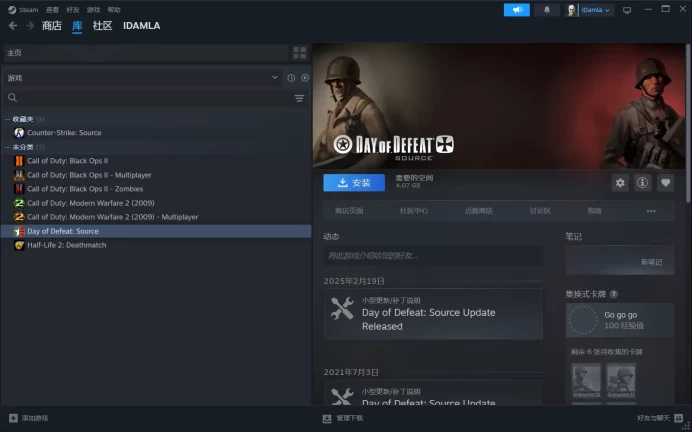Click the Day of Defeat Source banner
The height and width of the screenshot is (432, 692).
[x=499, y=106]
